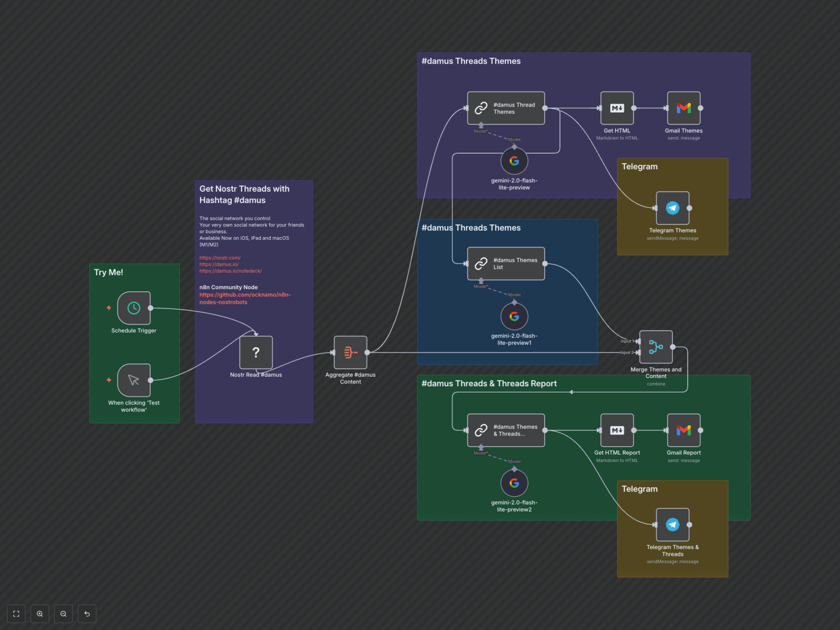
Task: Select the Schedule Trigger clock icon
Action: click(x=134, y=308)
